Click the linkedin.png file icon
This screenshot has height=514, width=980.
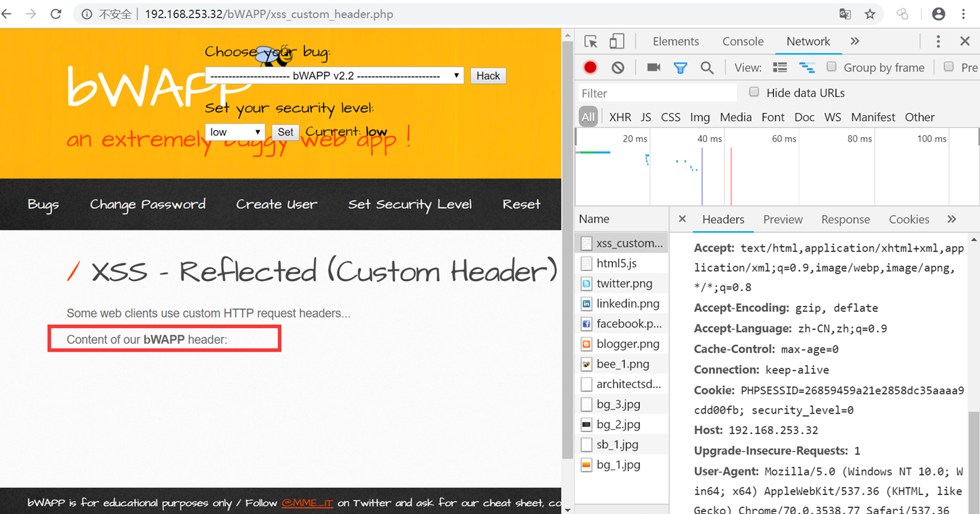pyautogui.click(x=586, y=304)
